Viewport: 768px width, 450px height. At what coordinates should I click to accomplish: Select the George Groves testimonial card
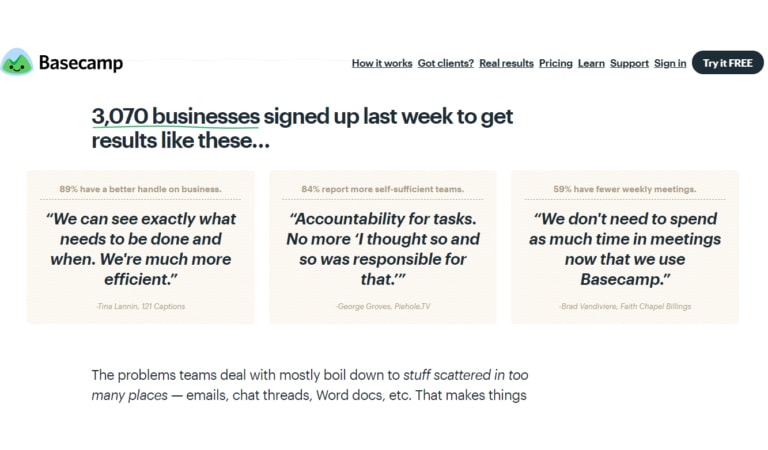coord(383,247)
